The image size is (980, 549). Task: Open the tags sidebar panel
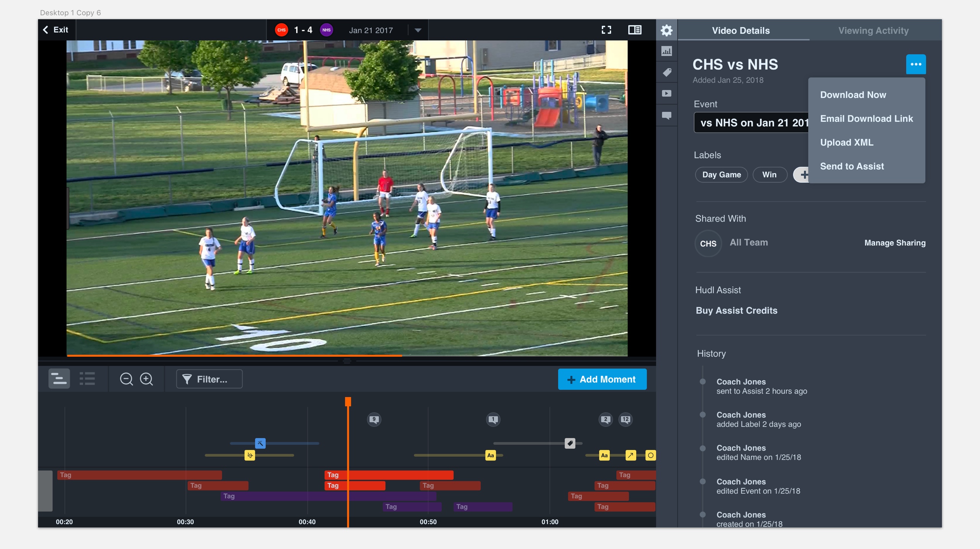click(x=666, y=72)
